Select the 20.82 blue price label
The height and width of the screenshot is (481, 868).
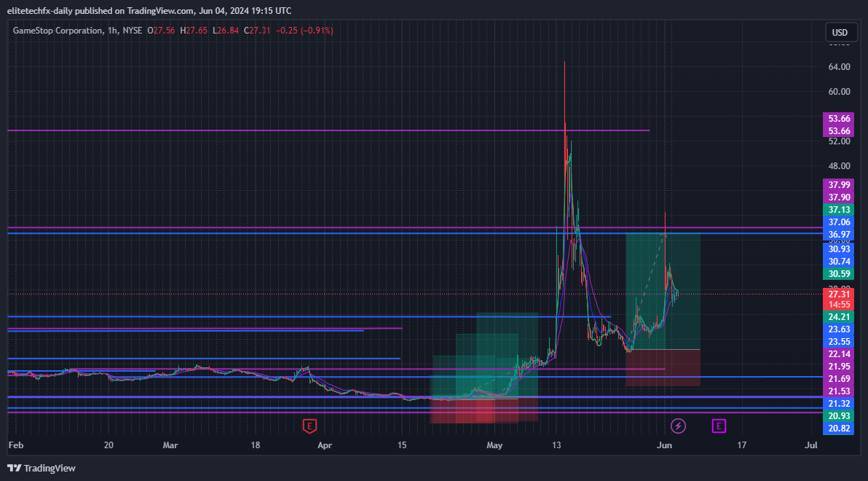839,429
